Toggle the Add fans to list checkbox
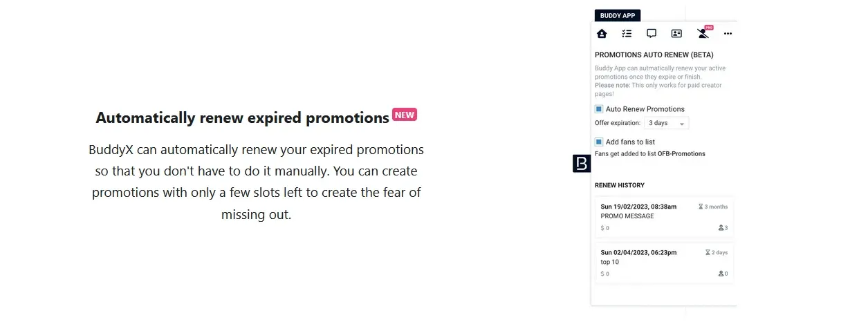868x324 pixels. 599,142
